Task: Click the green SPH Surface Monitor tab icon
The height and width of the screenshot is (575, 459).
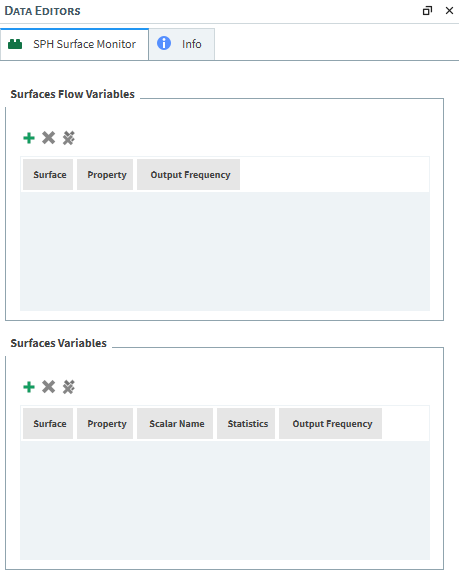Action: pos(15,44)
